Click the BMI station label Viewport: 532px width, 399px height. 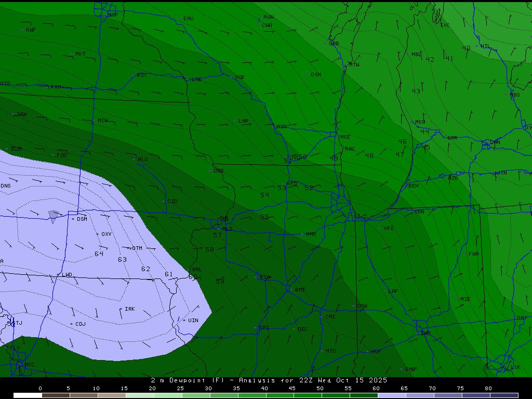pyautogui.click(x=300, y=290)
